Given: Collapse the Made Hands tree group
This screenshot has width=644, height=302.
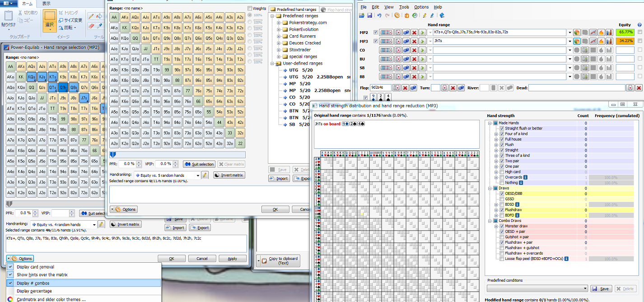Looking at the screenshot, I should pos(490,123).
